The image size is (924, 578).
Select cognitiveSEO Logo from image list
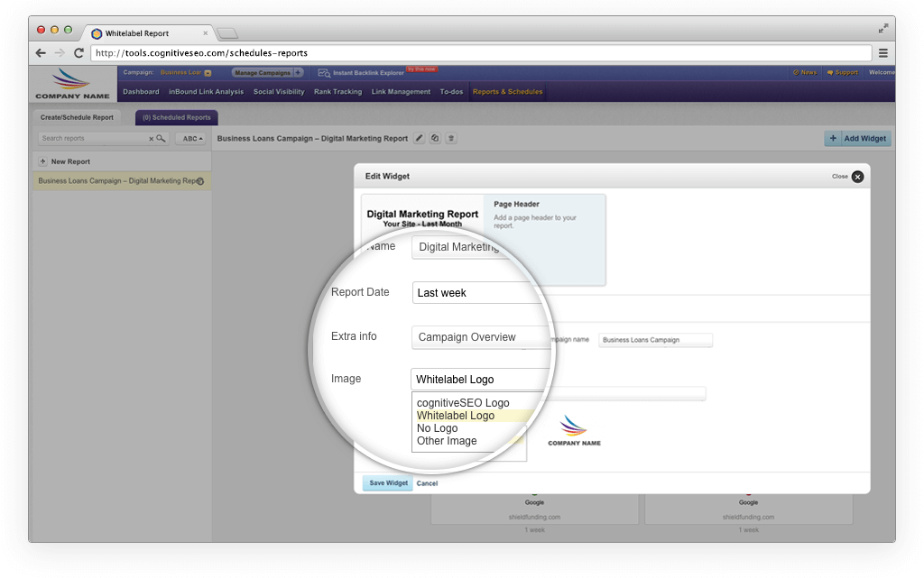[463, 403]
